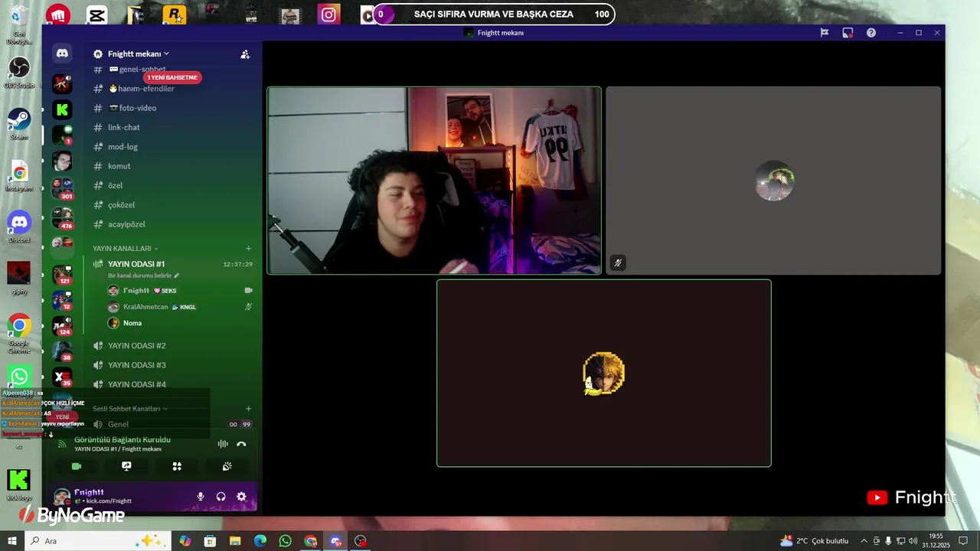Open the acayipözel channel

point(172,224)
